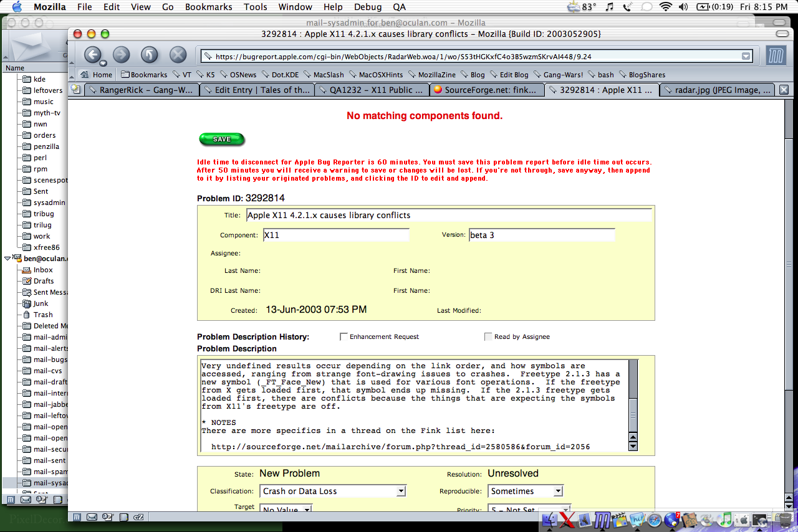
Task: Click the Title input field
Action: tap(449, 216)
